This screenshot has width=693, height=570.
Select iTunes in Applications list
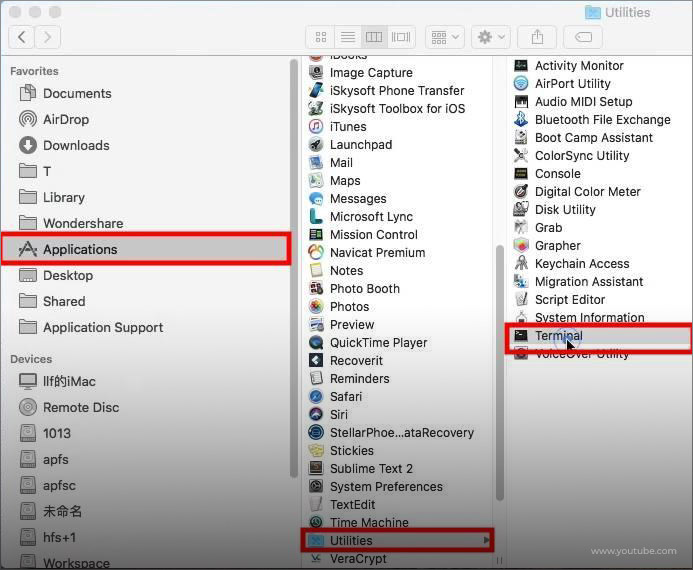338,126
